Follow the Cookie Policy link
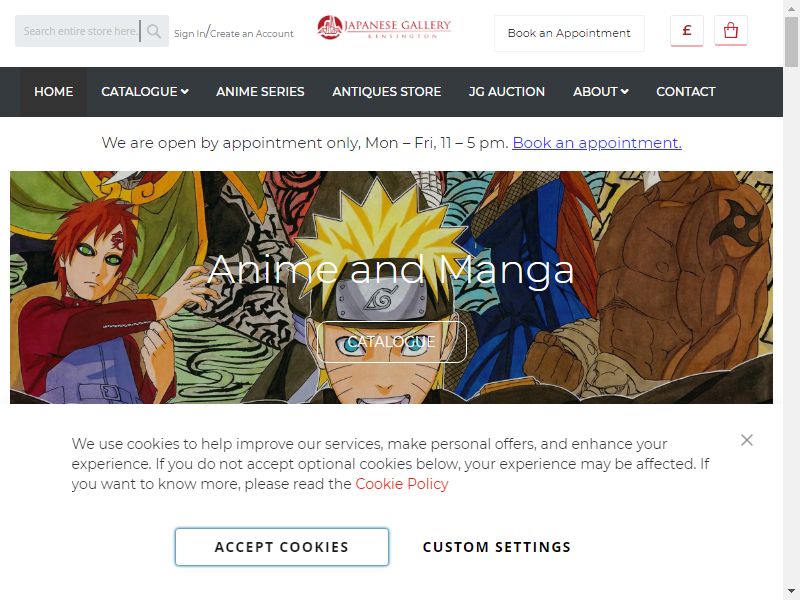The image size is (800, 600). tap(402, 484)
